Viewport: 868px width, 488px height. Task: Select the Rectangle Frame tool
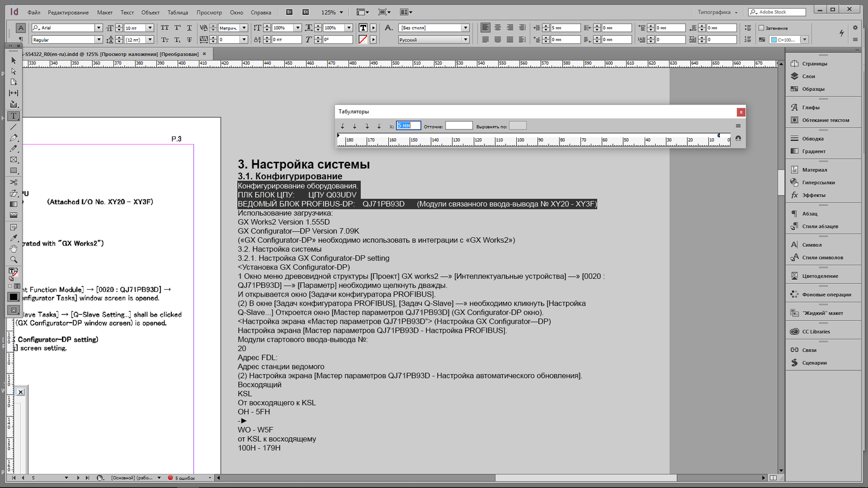point(13,160)
